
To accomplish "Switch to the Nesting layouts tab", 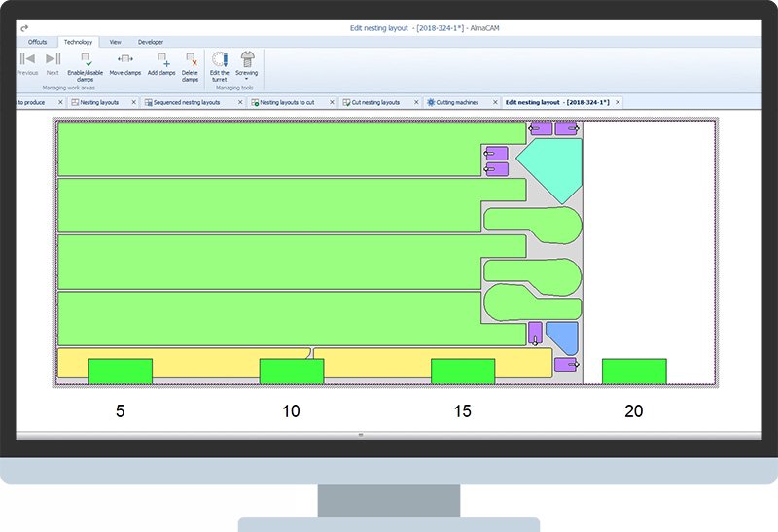I will 99,102.
